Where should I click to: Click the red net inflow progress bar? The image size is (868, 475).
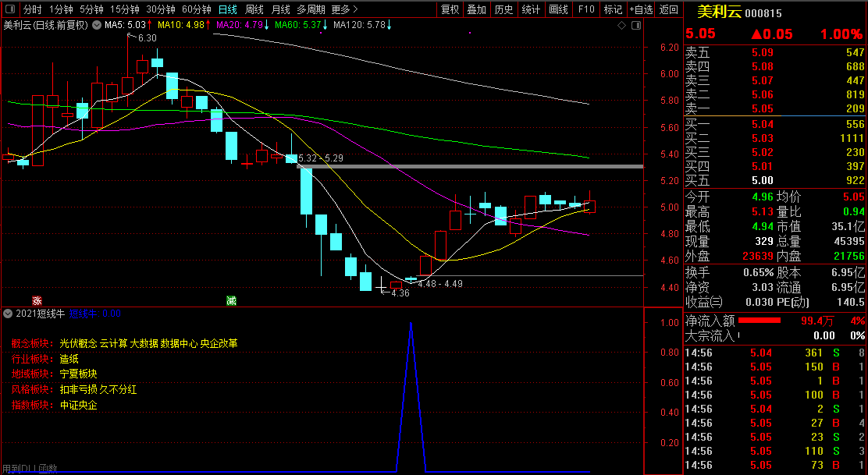click(x=759, y=321)
